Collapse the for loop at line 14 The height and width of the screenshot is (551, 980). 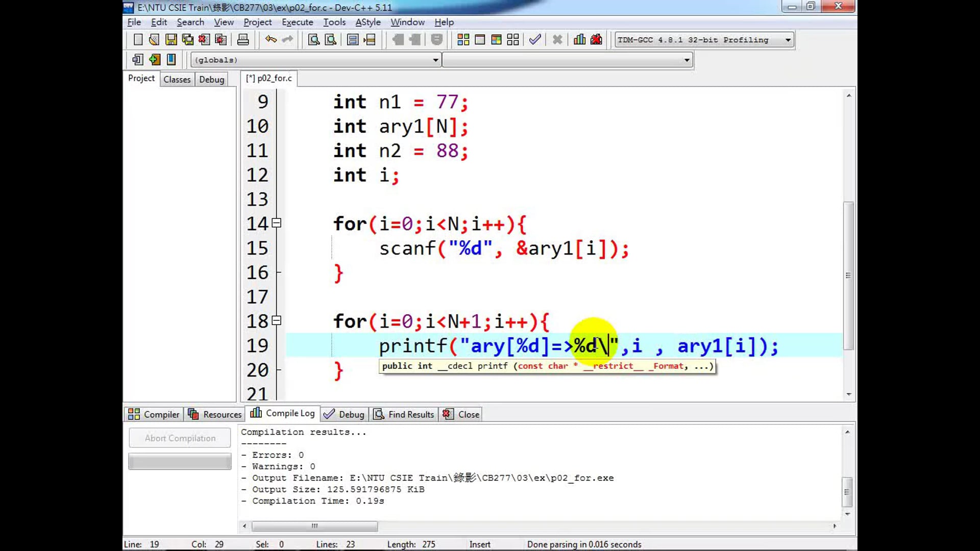point(277,223)
